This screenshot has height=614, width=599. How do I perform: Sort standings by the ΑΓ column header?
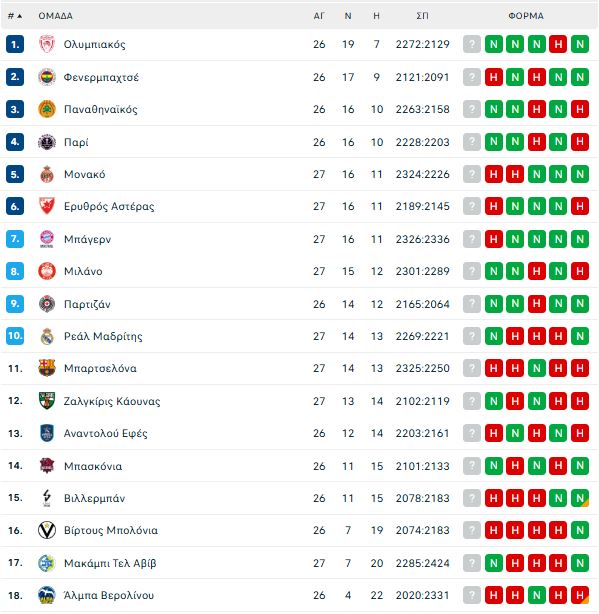pyautogui.click(x=319, y=16)
